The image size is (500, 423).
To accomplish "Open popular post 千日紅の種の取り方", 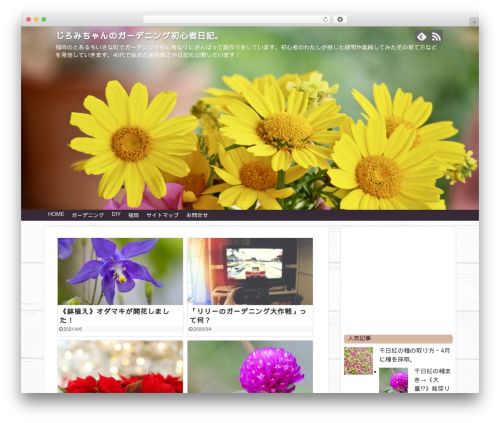I will (415, 355).
